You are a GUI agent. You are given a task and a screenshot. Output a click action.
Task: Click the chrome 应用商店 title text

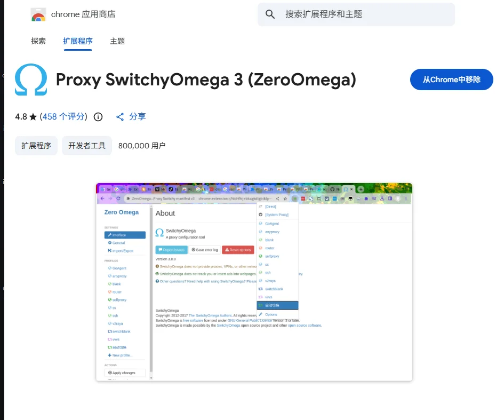click(83, 14)
